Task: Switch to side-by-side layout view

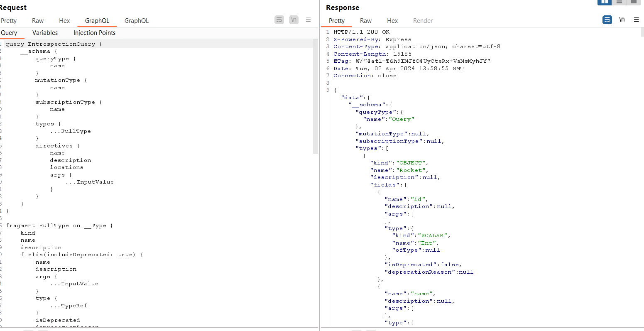Action: 604,2
